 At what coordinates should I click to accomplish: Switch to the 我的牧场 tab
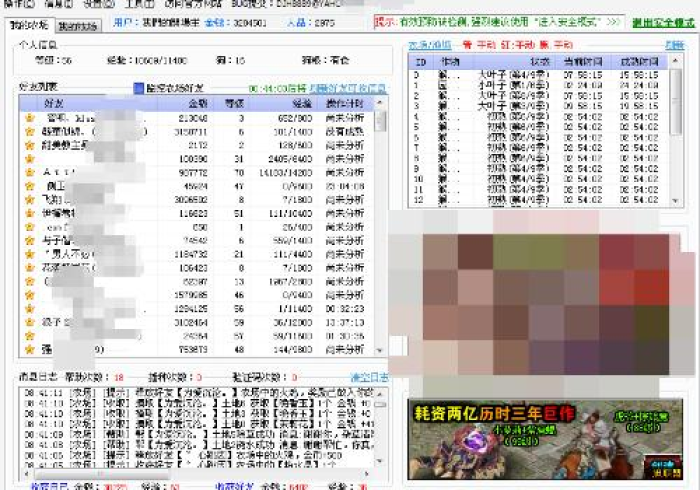point(78,26)
